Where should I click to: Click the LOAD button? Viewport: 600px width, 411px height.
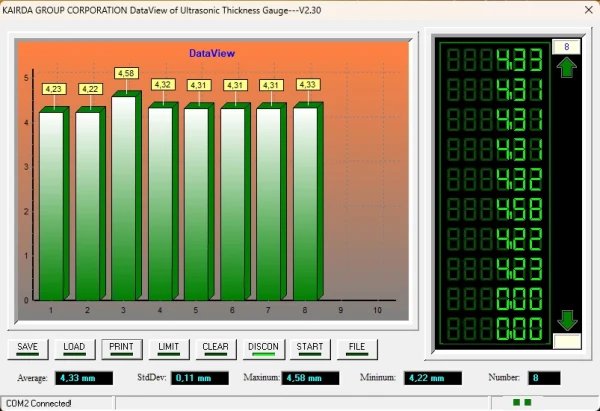pyautogui.click(x=74, y=349)
